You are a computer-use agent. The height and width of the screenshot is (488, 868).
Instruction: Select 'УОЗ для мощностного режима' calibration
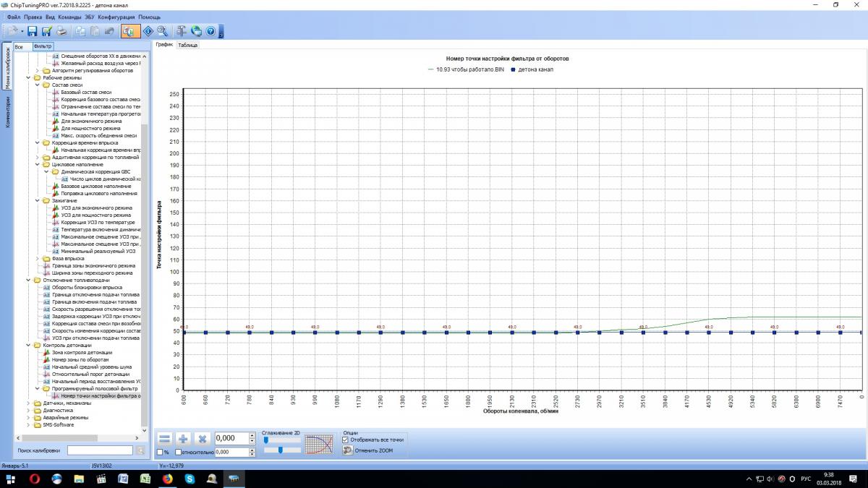click(x=95, y=215)
